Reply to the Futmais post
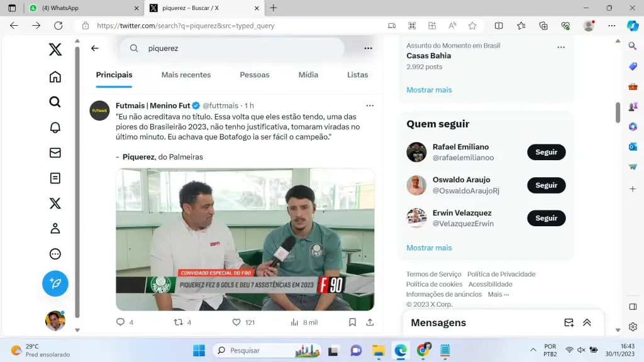Screen dimensions: 644x362 (121, 322)
